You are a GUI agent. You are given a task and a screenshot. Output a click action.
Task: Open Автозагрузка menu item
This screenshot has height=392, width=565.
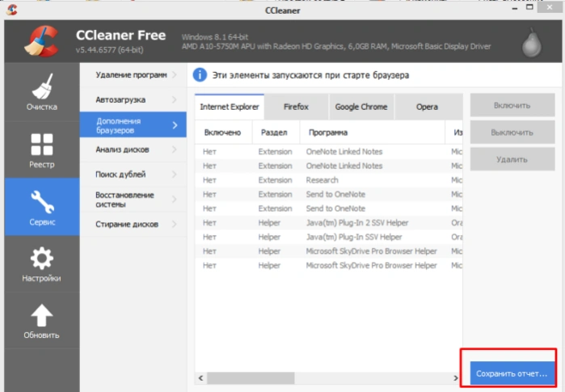(x=133, y=99)
